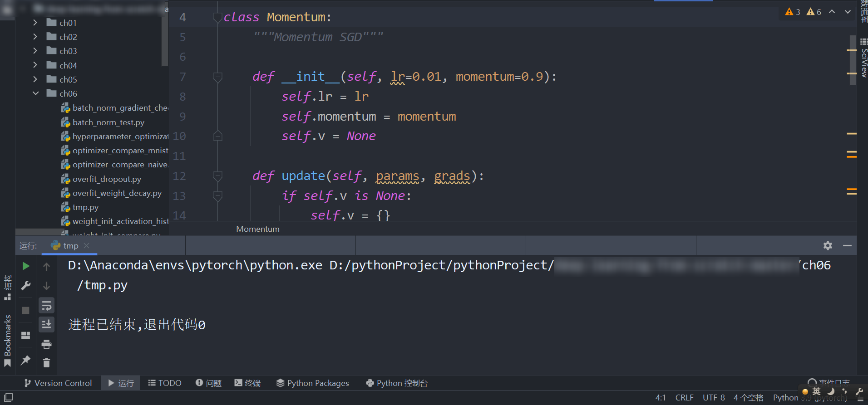Open hyperparameter_optimization file

pyautogui.click(x=120, y=136)
